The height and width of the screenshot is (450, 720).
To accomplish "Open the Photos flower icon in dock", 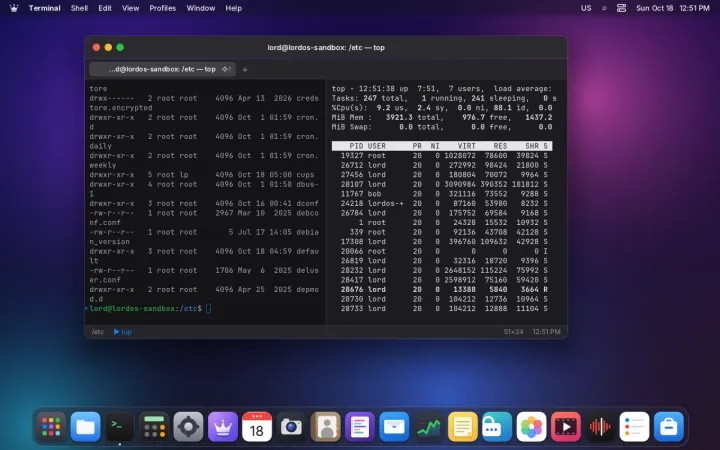I will pyautogui.click(x=531, y=427).
